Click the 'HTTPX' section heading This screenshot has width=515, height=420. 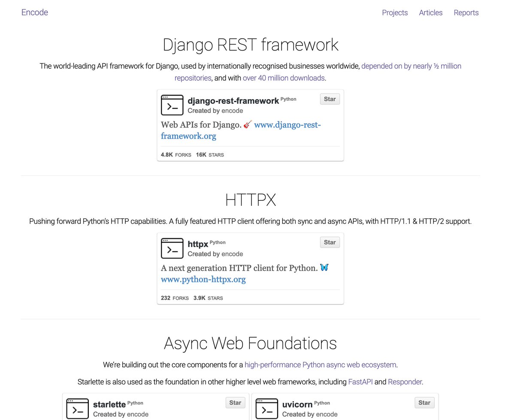(x=251, y=200)
